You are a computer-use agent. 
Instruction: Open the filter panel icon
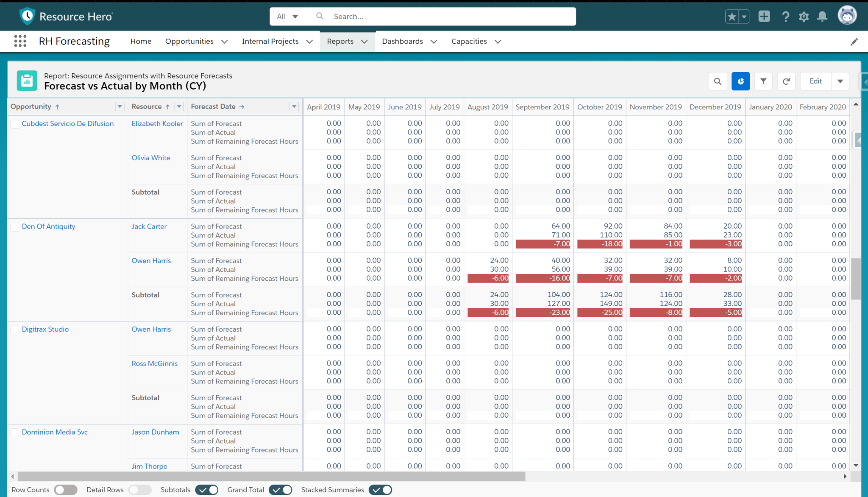click(763, 81)
